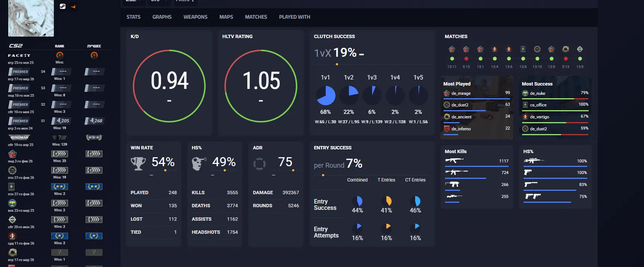Click the orange T Entries success pie
The width and height of the screenshot is (644, 267).
(x=386, y=201)
